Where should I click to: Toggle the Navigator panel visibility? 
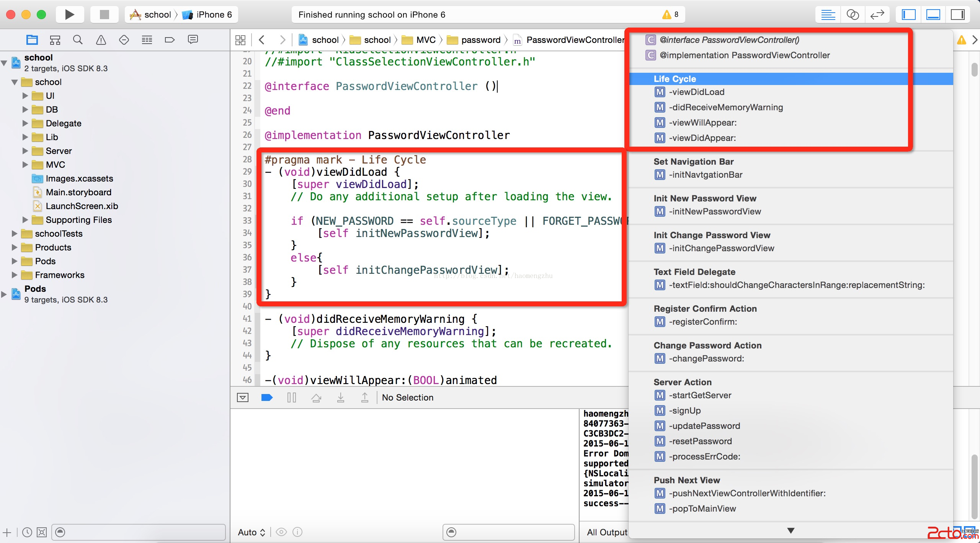pyautogui.click(x=908, y=15)
